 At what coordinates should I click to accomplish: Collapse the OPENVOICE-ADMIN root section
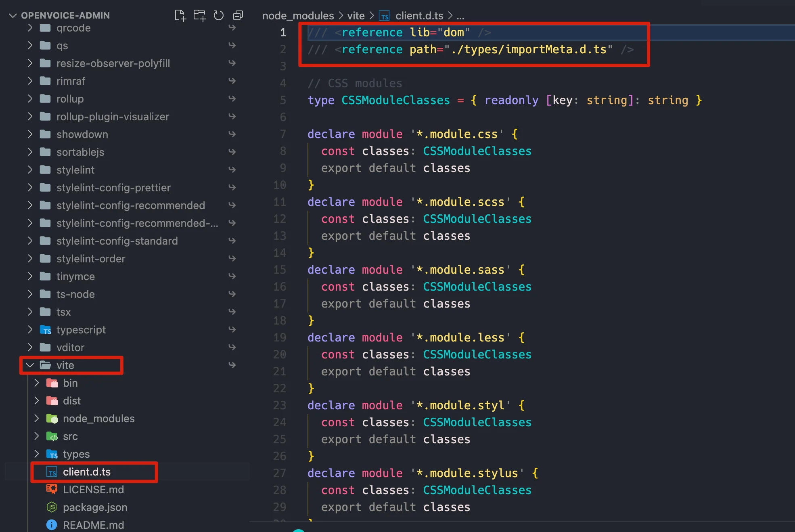(13, 15)
